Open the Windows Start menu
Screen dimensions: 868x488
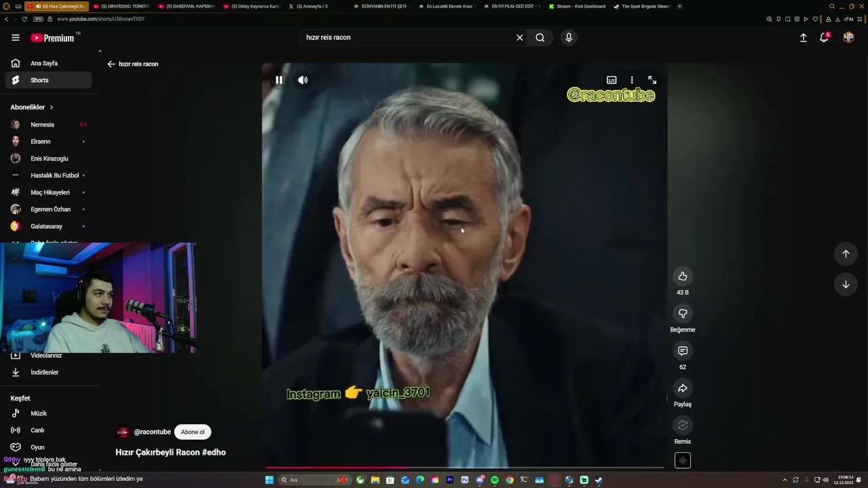pyautogui.click(x=269, y=480)
